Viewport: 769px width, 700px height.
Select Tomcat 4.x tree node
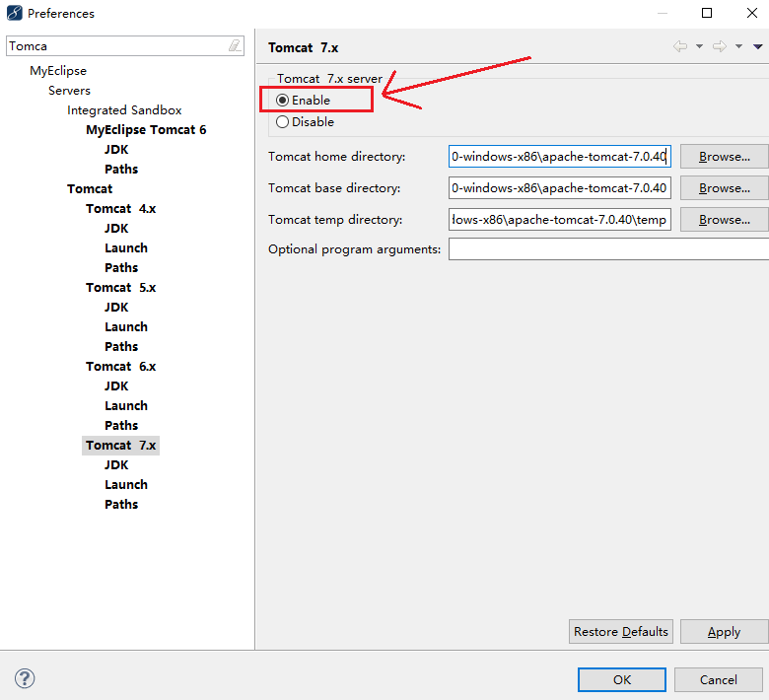click(x=120, y=209)
